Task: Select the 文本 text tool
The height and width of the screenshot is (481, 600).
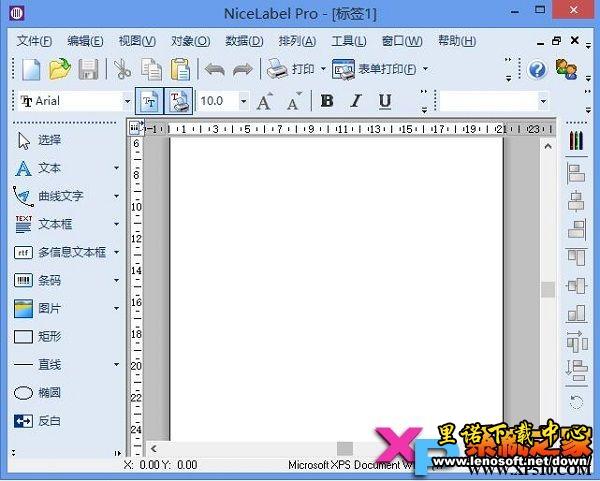Action: pos(38,168)
